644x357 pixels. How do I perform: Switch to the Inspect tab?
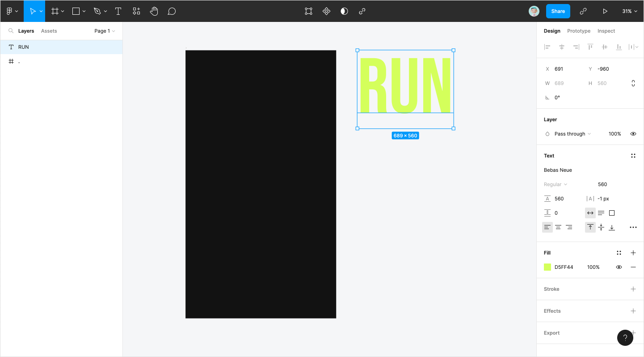(x=606, y=31)
